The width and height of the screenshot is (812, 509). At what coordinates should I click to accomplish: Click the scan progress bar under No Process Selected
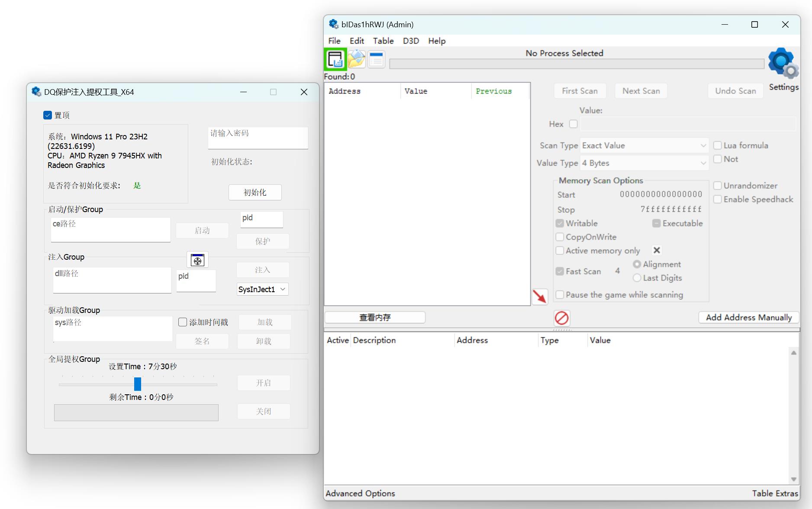(x=577, y=64)
